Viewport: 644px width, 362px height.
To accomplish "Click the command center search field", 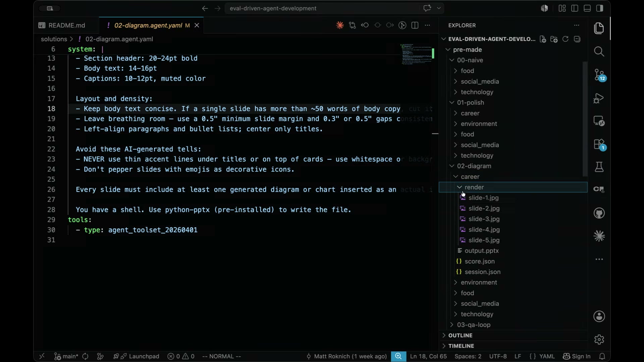I will point(334,8).
